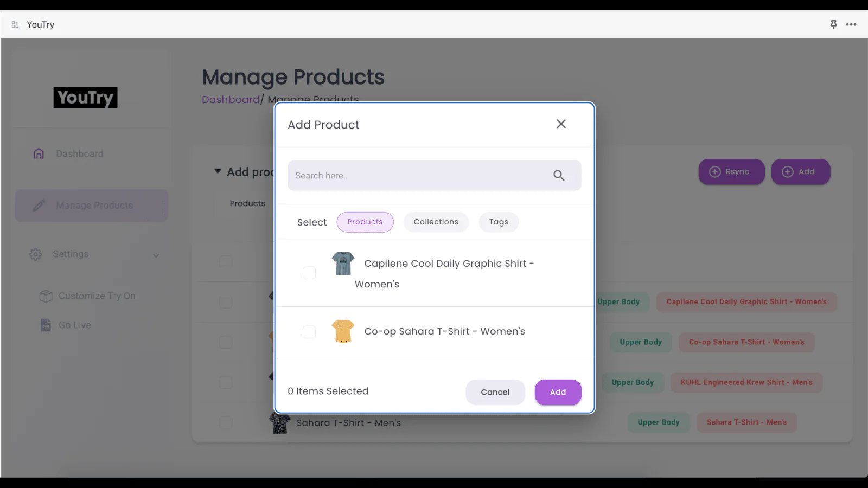The height and width of the screenshot is (488, 868).
Task: Open Customize Try On
Action: point(97,296)
